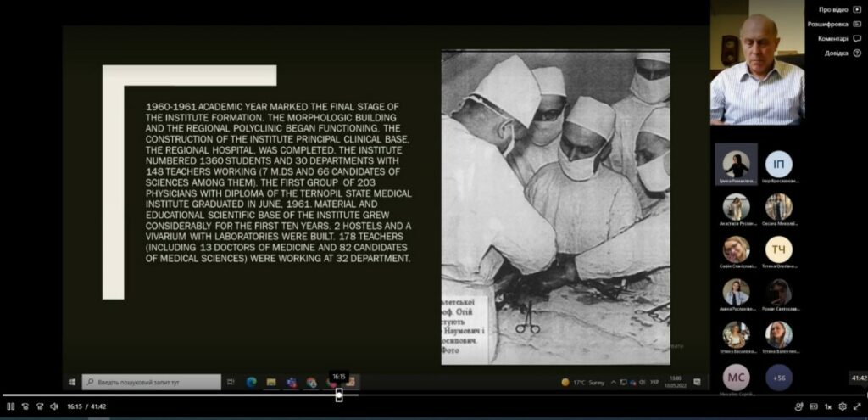Skip forward using the forward icon
The image size is (868, 420).
(39, 406)
